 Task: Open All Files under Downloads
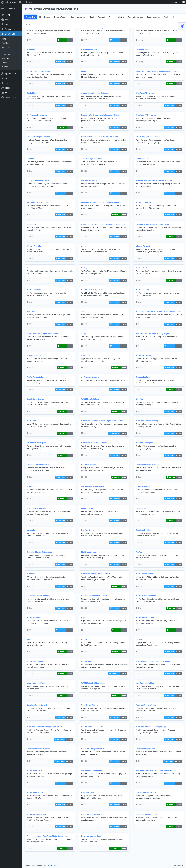point(5,39)
